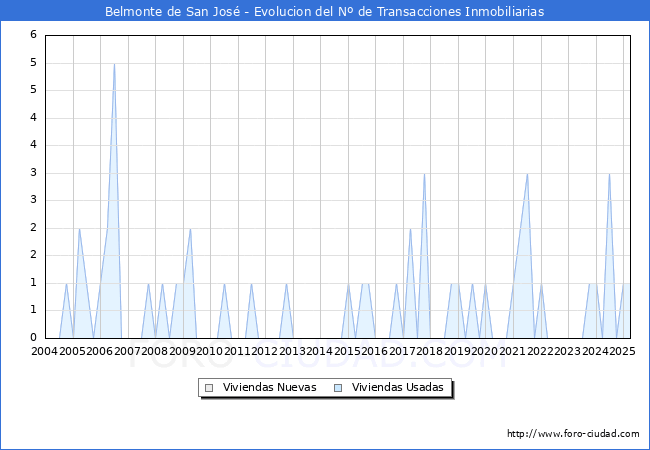Click the 2009 x-axis label
Viewport: 650px width, 450px height.
pyautogui.click(x=182, y=351)
